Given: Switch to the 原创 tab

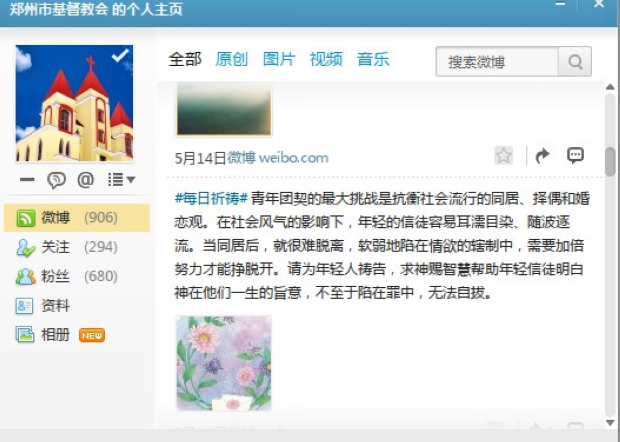Looking at the screenshot, I should click(x=232, y=59).
